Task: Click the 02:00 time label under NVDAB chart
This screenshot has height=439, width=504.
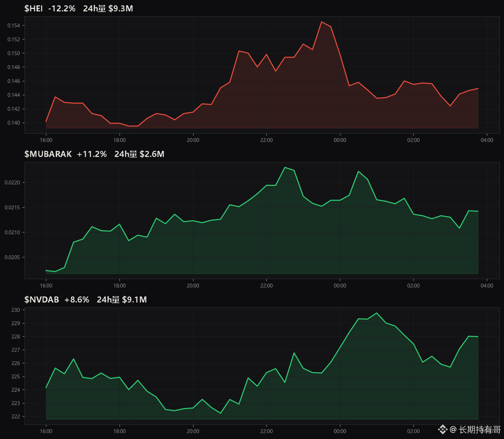Action: pos(413,431)
